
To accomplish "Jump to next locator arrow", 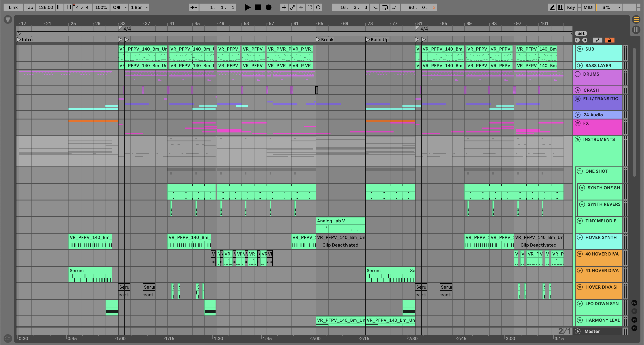I will pos(585,40).
